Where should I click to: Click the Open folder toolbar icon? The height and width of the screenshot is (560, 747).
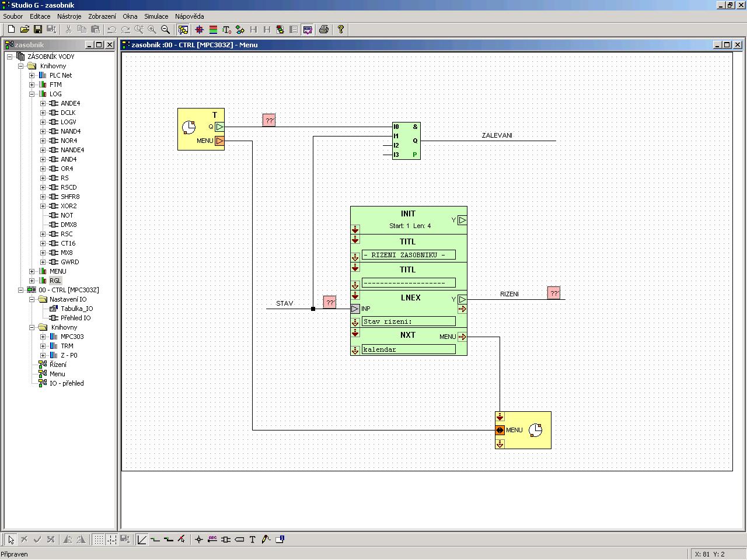tap(25, 29)
